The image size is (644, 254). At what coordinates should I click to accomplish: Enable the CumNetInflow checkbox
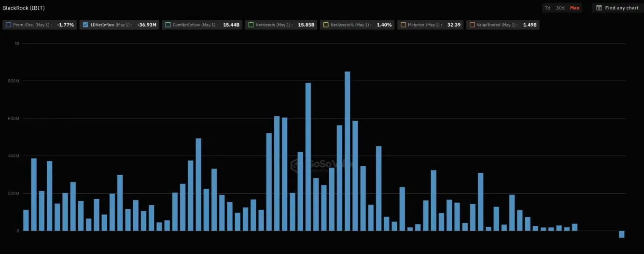[x=168, y=25]
